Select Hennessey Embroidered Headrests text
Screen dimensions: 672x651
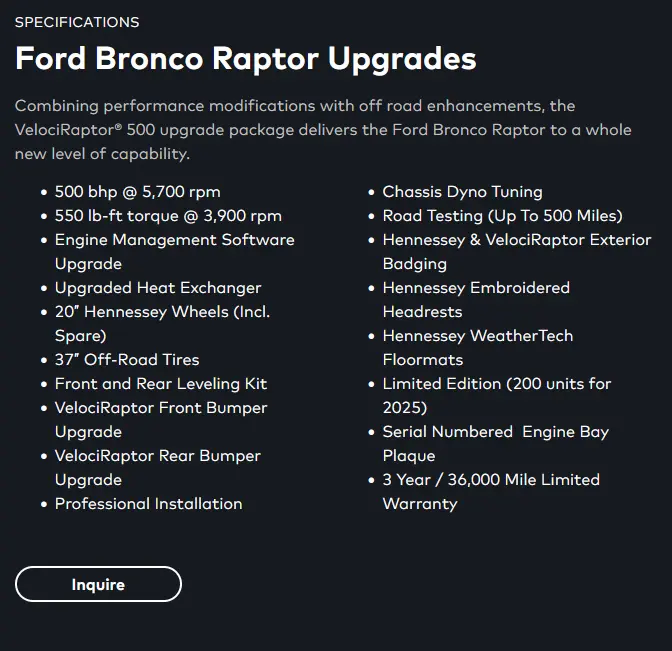pos(477,300)
